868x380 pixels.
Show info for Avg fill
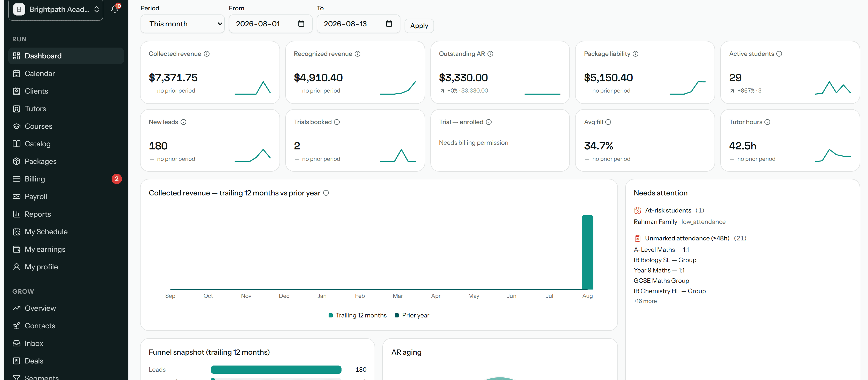(x=608, y=122)
